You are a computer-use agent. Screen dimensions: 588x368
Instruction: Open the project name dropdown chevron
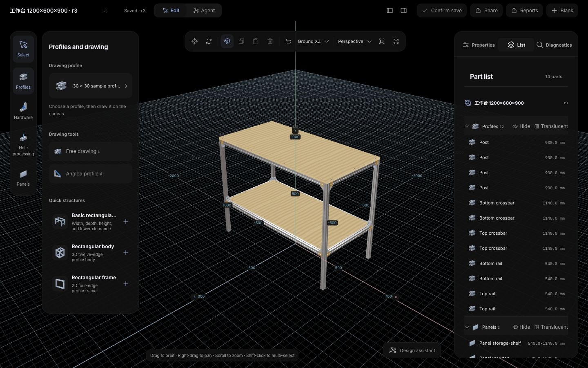[105, 11]
